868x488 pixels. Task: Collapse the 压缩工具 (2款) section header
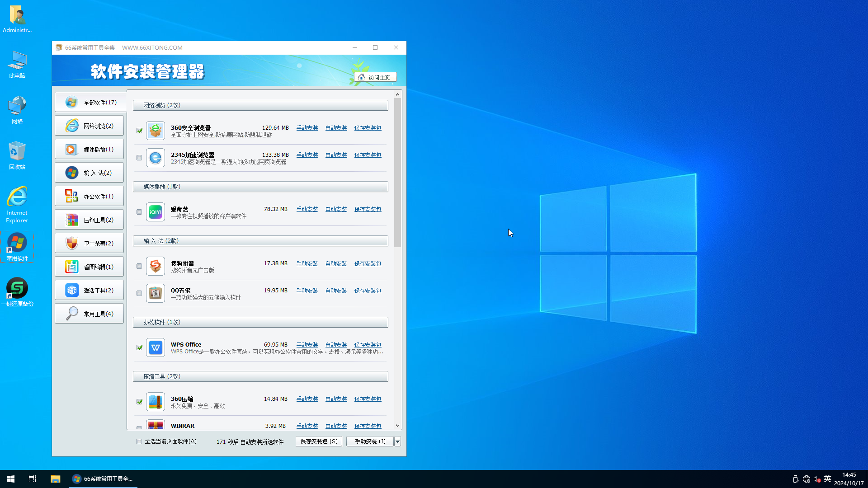(x=260, y=376)
